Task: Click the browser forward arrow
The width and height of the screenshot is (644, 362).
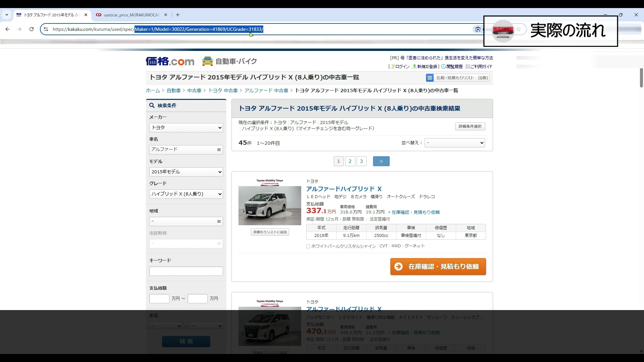Action: [x=19, y=29]
